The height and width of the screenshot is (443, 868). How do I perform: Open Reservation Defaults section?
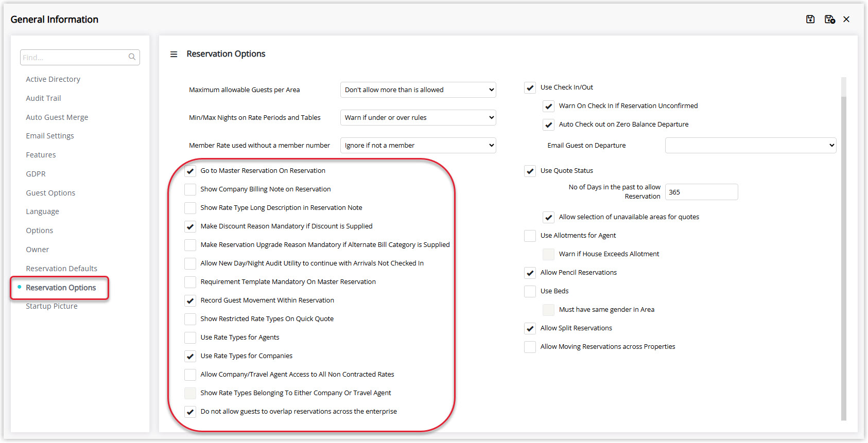61,269
